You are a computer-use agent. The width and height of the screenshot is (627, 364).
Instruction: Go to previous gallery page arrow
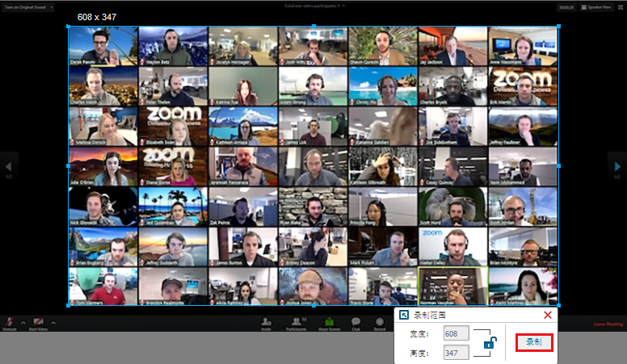(x=8, y=166)
